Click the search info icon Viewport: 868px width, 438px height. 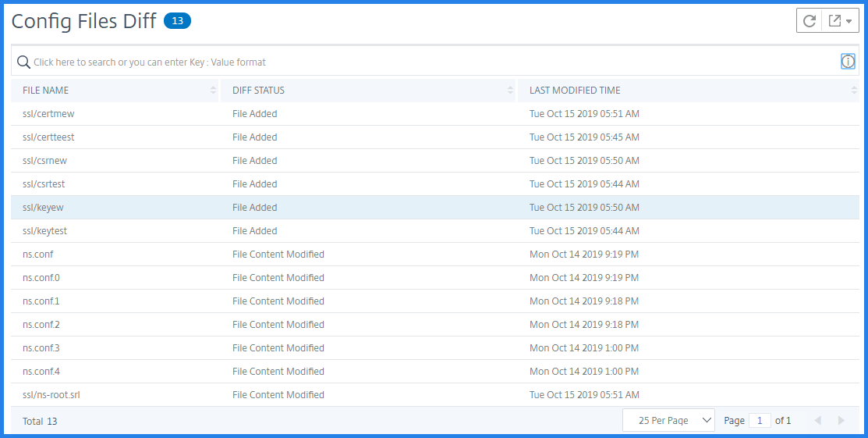pyautogui.click(x=848, y=62)
